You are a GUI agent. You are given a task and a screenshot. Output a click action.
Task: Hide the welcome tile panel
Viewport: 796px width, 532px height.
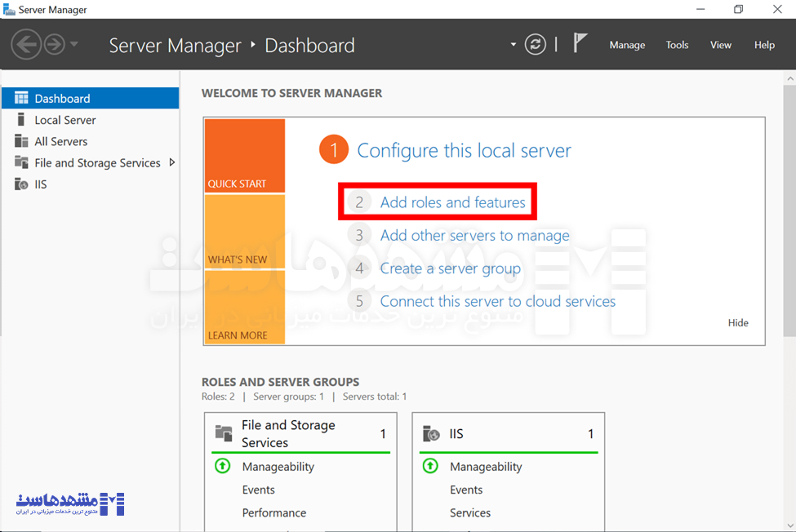(738, 323)
